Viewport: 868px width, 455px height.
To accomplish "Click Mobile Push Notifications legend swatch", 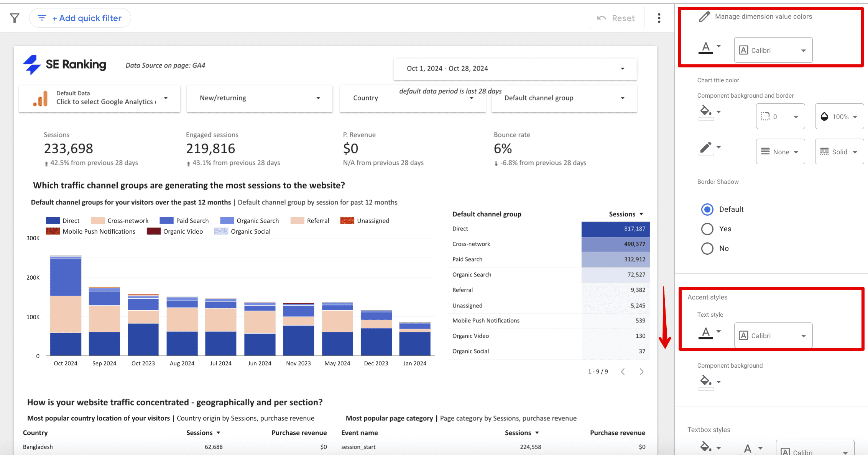I will pos(53,231).
